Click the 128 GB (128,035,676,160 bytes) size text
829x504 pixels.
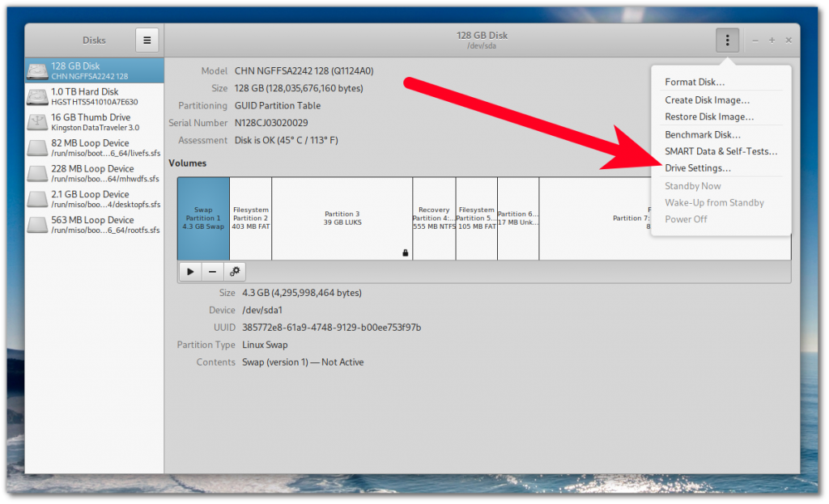(299, 88)
